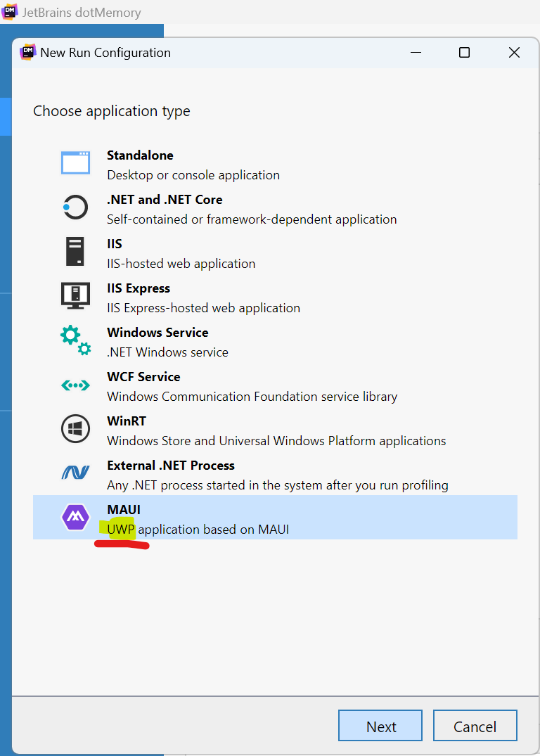540x756 pixels.
Task: Close the New Run Configuration dialog
Action: 514,52
